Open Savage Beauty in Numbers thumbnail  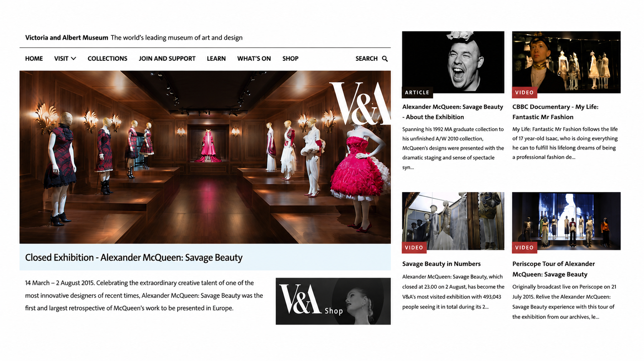[x=453, y=221]
